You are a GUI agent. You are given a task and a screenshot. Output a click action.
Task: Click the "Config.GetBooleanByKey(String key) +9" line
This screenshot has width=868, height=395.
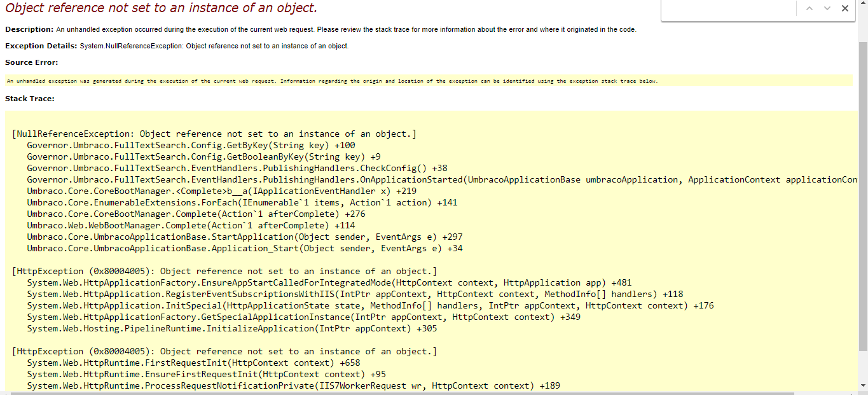(203, 156)
